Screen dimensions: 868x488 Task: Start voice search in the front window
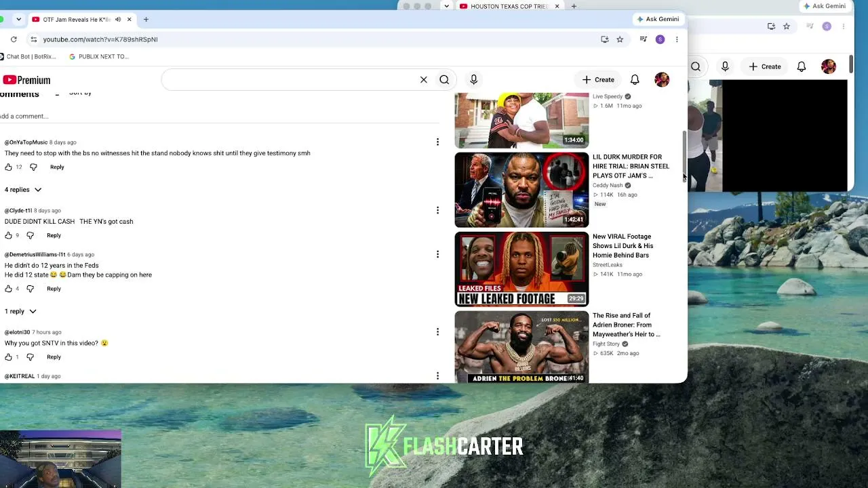coord(474,80)
